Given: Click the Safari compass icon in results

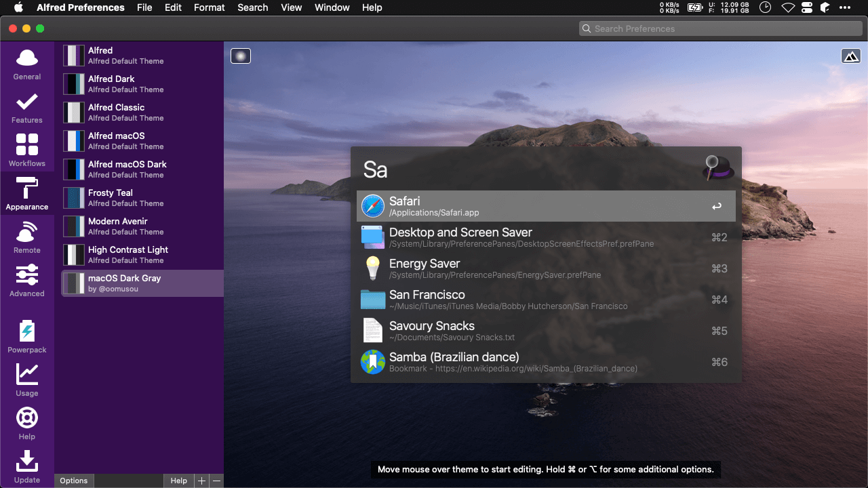Looking at the screenshot, I should click(373, 206).
